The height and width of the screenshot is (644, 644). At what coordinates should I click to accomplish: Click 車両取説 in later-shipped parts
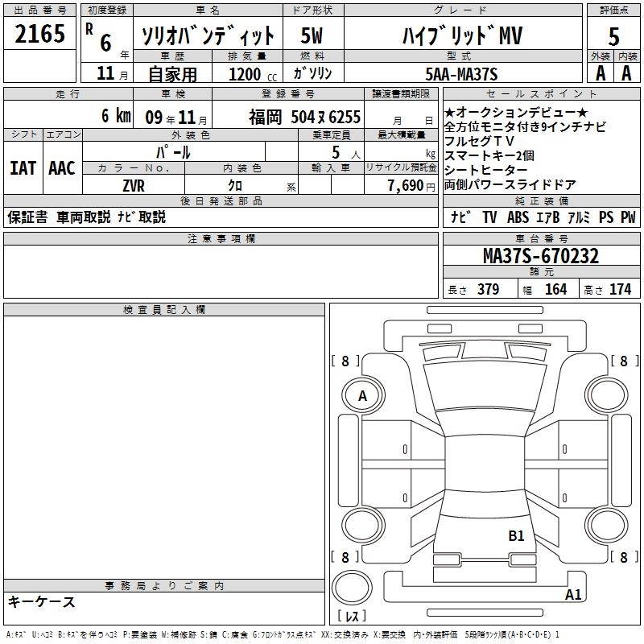(84, 217)
